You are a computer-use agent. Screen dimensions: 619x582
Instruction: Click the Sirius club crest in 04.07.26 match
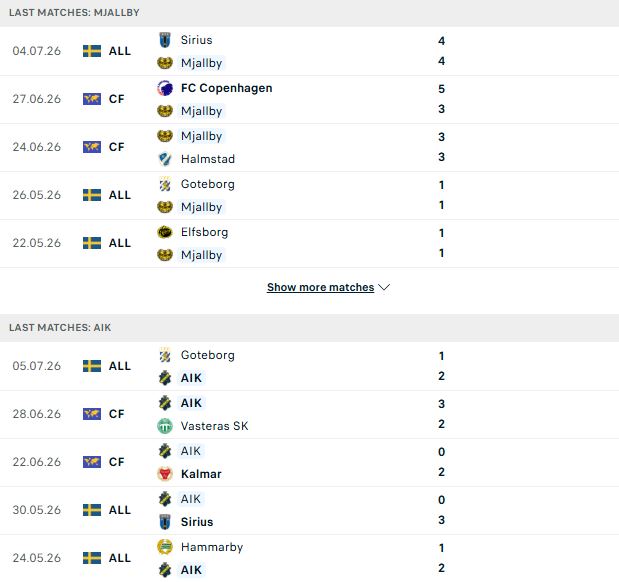click(165, 40)
